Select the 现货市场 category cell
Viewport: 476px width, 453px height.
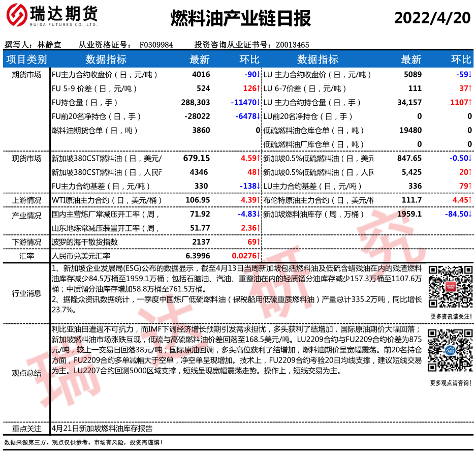coord(26,159)
